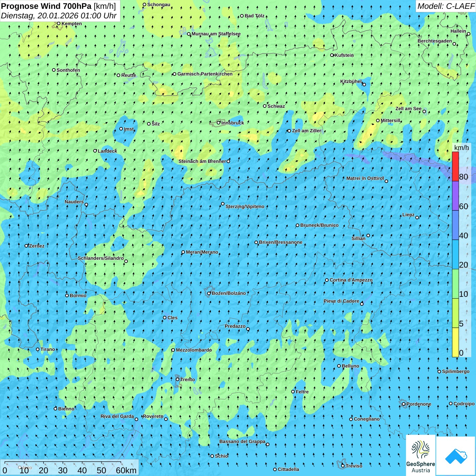476x476 pixels.
Task: Click the Bassano del Grappa label
Action: pos(242,441)
